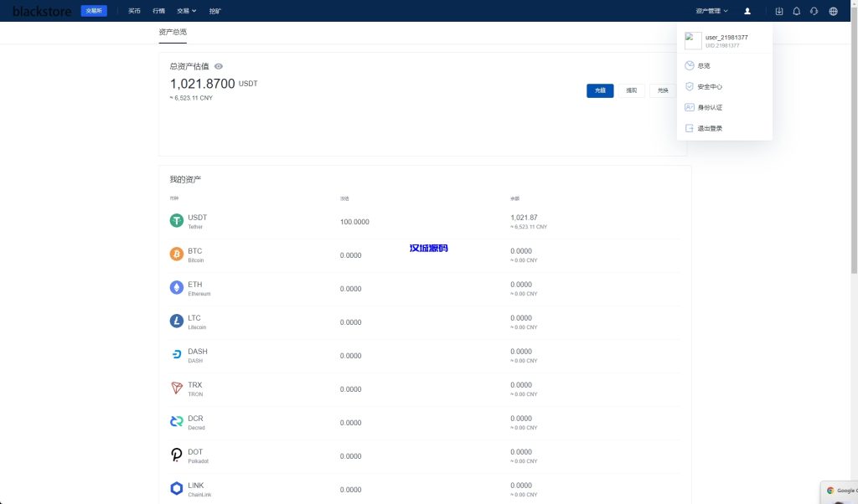Choose 身份认证 in the user menu

click(x=709, y=107)
